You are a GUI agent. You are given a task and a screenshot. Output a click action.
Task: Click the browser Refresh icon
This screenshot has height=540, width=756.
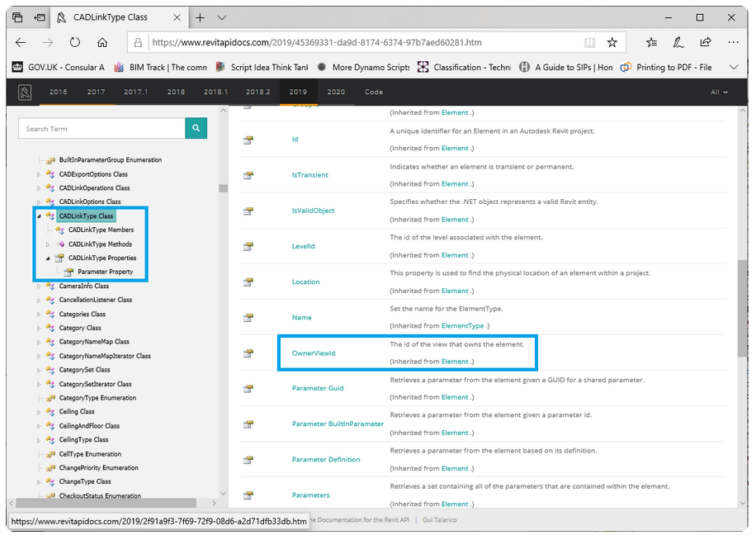75,42
